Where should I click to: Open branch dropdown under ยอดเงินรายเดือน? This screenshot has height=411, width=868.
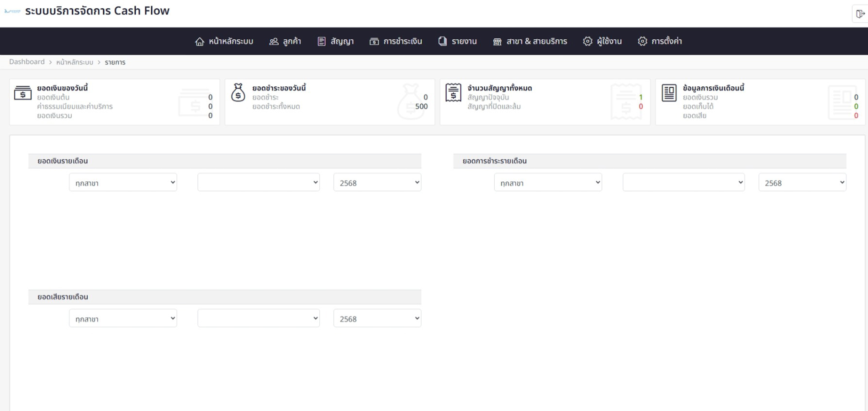pyautogui.click(x=123, y=183)
